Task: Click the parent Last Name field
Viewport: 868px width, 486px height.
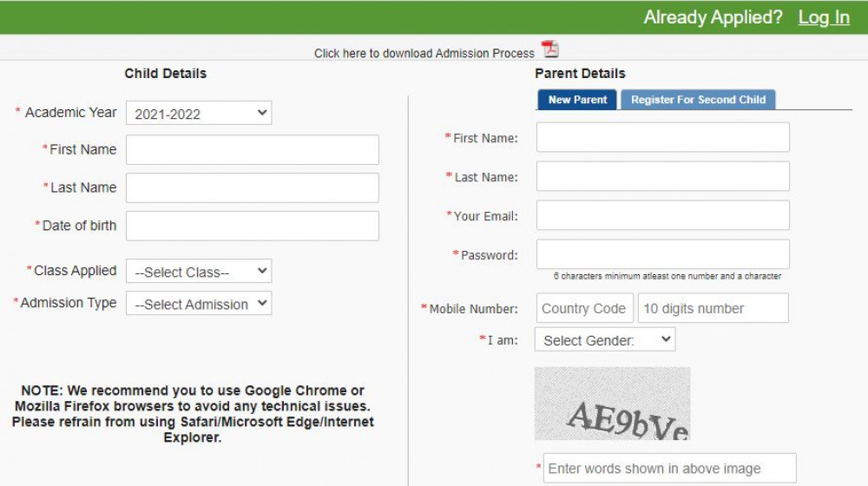Action: (x=663, y=176)
